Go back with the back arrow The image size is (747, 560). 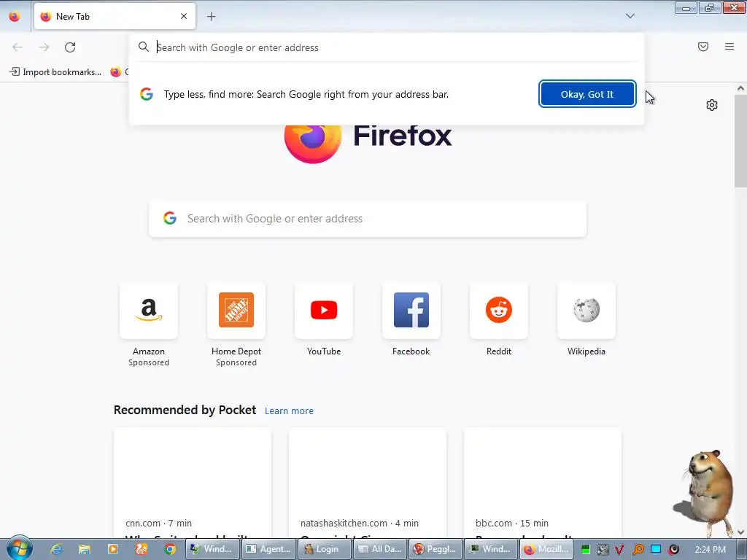pyautogui.click(x=18, y=47)
